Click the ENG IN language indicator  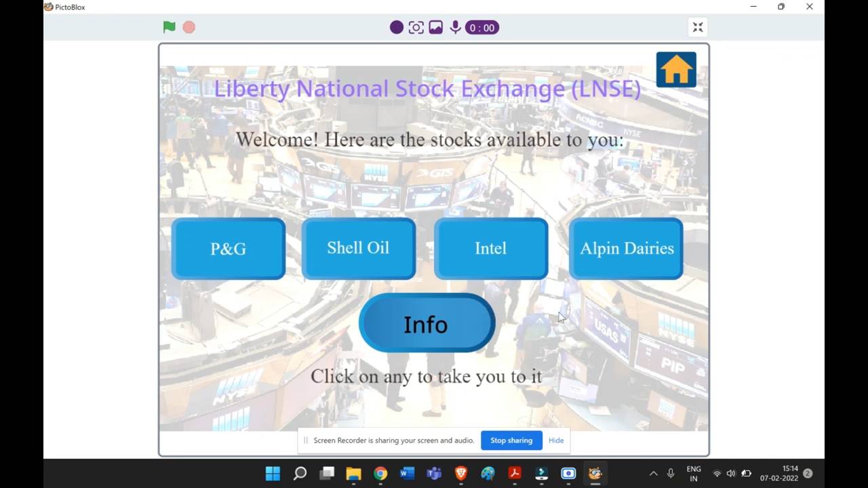click(x=694, y=474)
